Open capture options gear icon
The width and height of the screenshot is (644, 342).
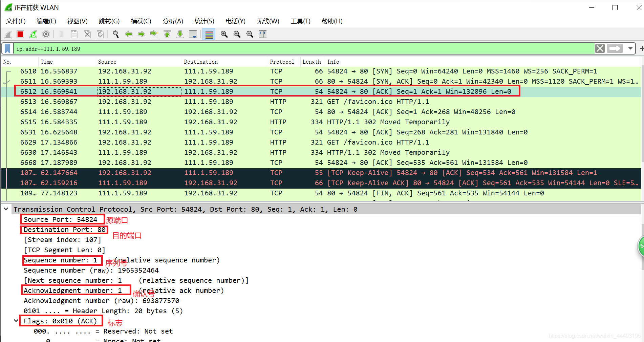46,34
